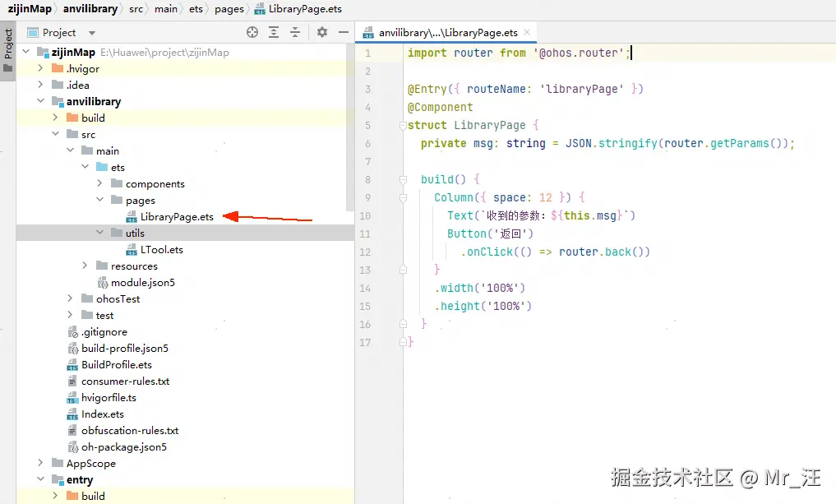Select the LibraryPage.ets editor tab
The height and width of the screenshot is (504, 836).
point(448,33)
